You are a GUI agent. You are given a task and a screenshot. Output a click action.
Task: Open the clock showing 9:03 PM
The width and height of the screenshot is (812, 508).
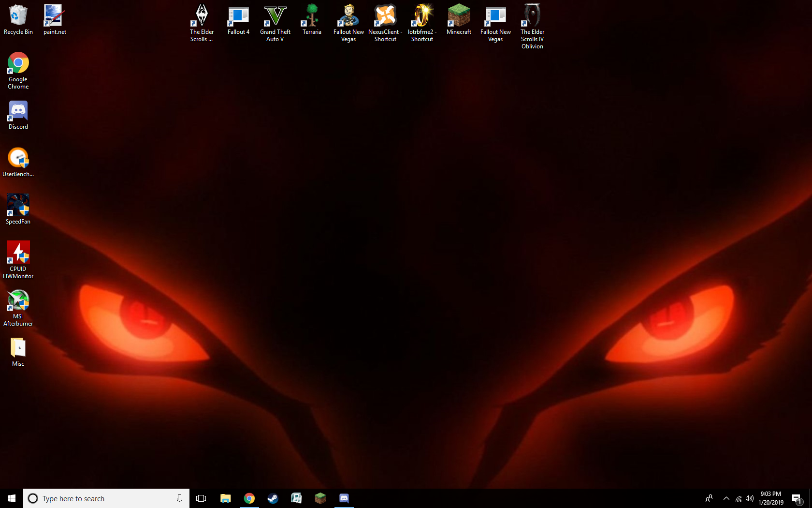771,498
